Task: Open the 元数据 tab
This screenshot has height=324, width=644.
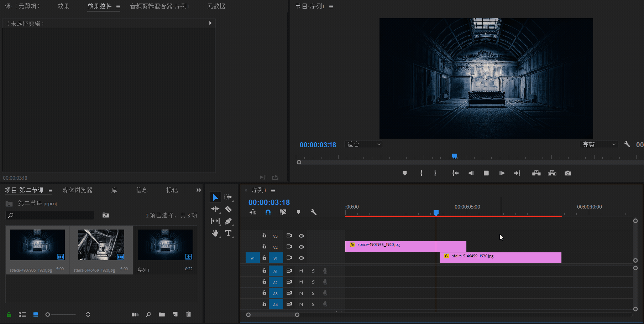Action: pyautogui.click(x=216, y=6)
